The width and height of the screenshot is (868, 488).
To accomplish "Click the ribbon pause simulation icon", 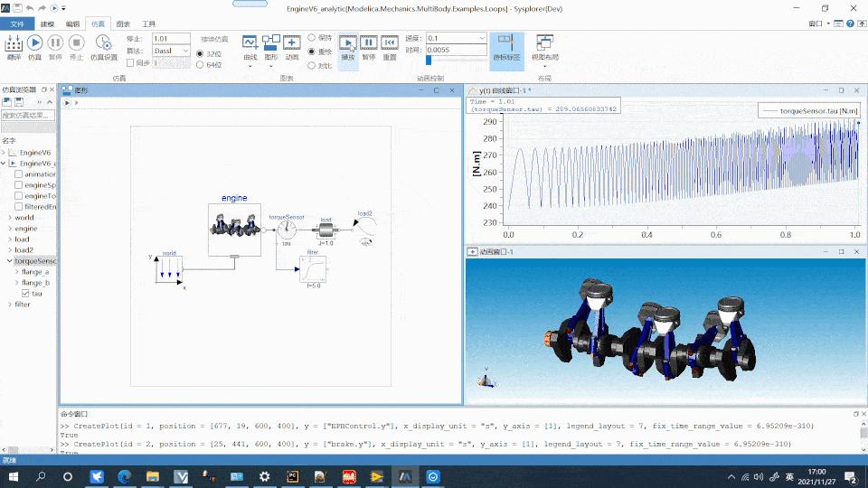I will pyautogui.click(x=55, y=42).
